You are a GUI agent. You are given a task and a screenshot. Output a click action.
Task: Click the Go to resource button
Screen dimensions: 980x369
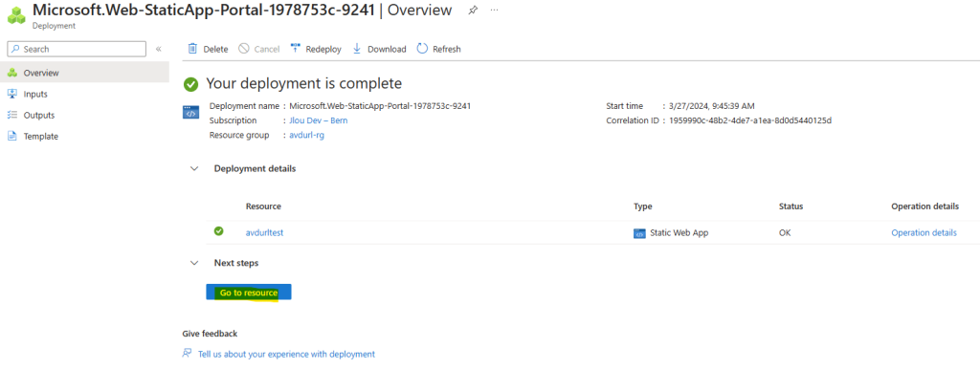(249, 293)
